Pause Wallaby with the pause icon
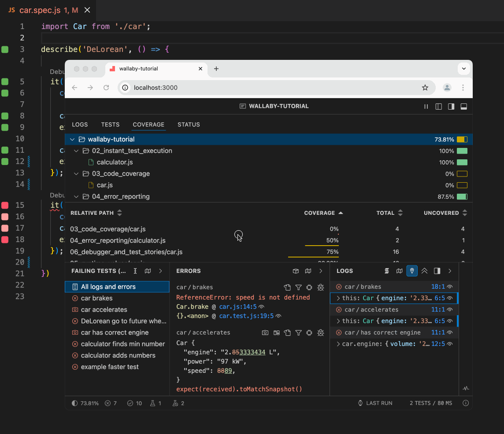The image size is (504, 434). click(x=426, y=107)
